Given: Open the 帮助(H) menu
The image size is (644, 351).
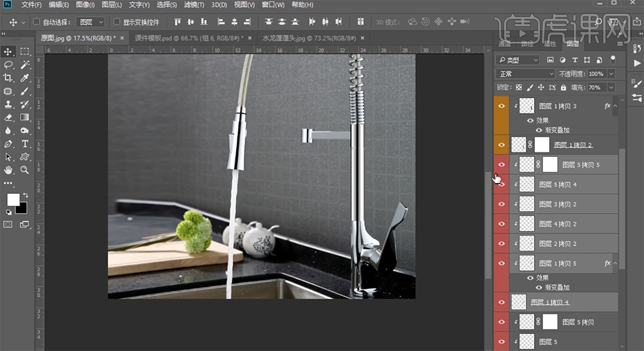Looking at the screenshot, I should tap(302, 5).
